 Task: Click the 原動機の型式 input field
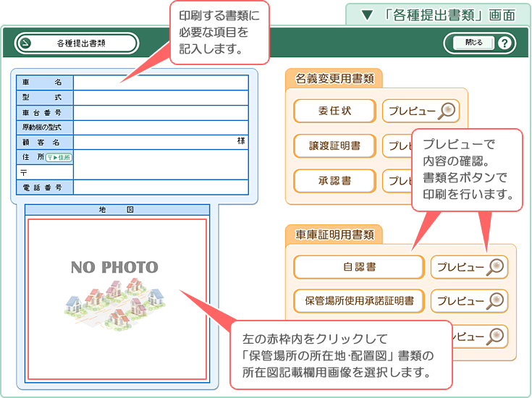coord(161,127)
